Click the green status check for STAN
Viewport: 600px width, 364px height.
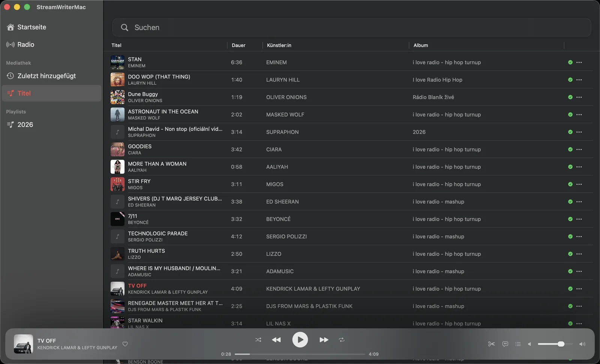pos(570,62)
